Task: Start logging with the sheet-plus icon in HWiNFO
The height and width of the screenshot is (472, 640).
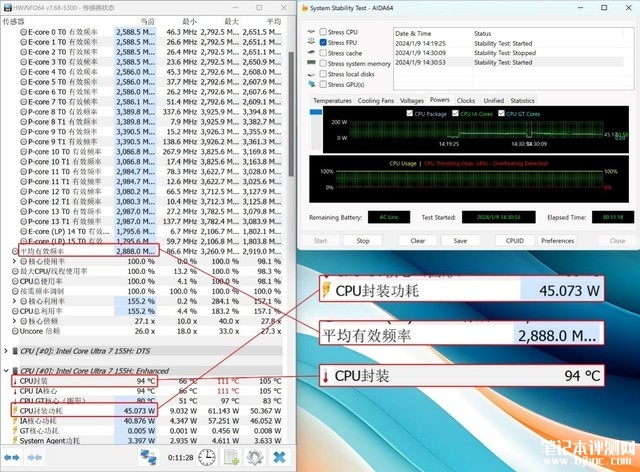Action: (231, 457)
